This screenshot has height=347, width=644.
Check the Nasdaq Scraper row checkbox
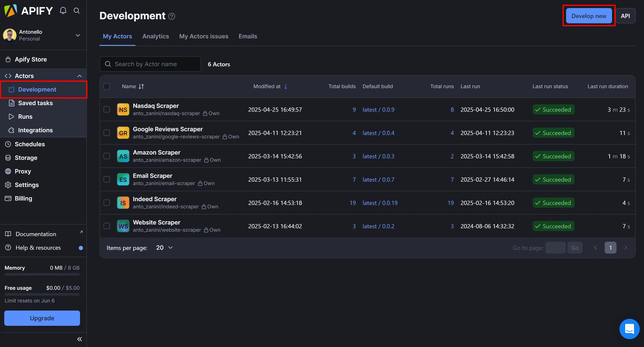tap(107, 109)
